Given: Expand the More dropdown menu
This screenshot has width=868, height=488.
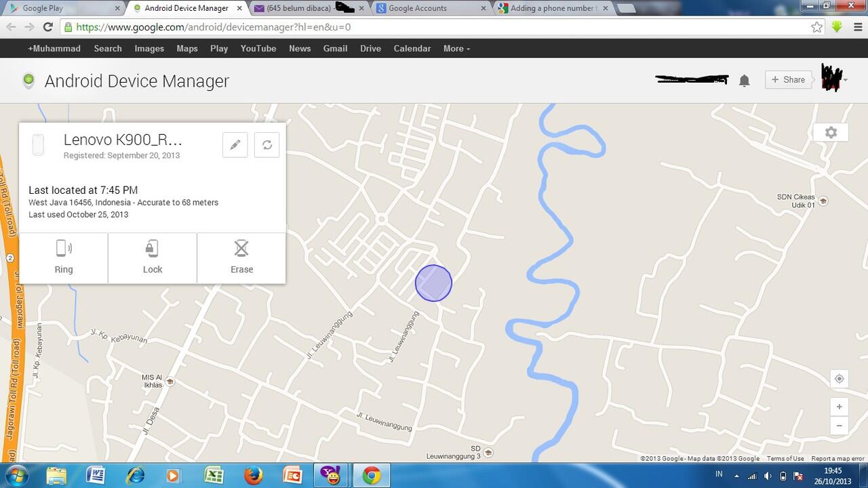Looking at the screenshot, I should coord(456,48).
